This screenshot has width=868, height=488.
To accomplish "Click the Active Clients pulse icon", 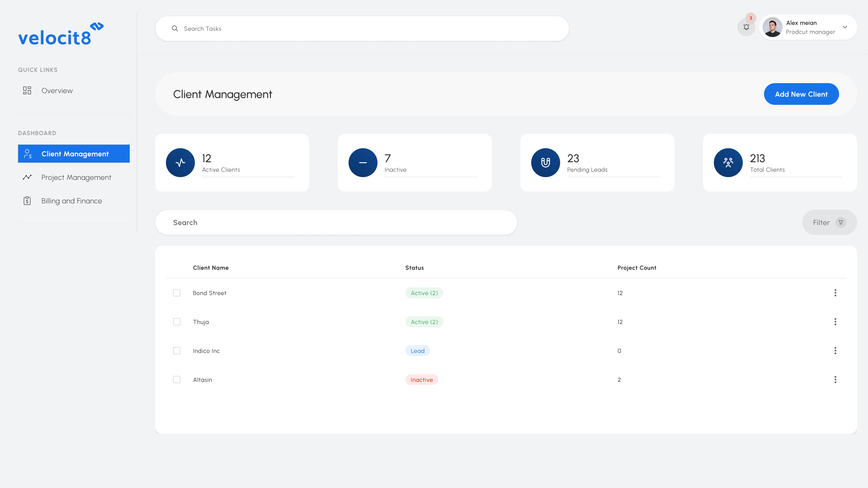I will click(x=180, y=163).
